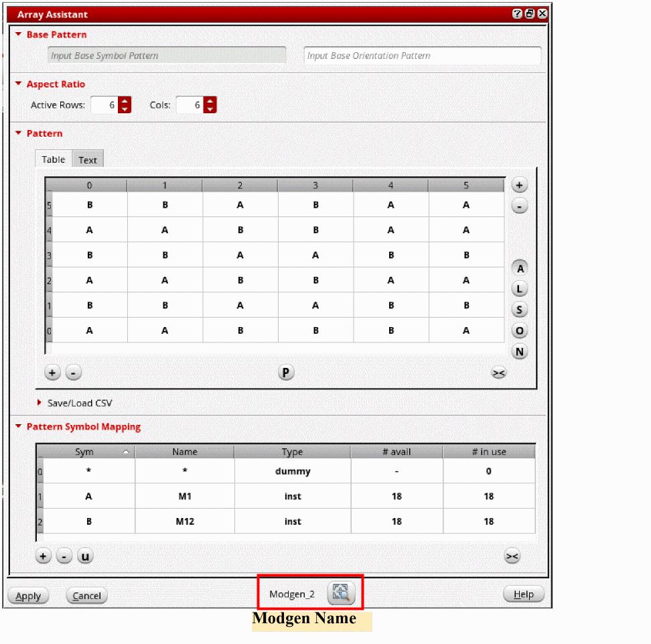Decrease Active Rows with down arrow
Screen dimensions: 651x644
[125, 109]
